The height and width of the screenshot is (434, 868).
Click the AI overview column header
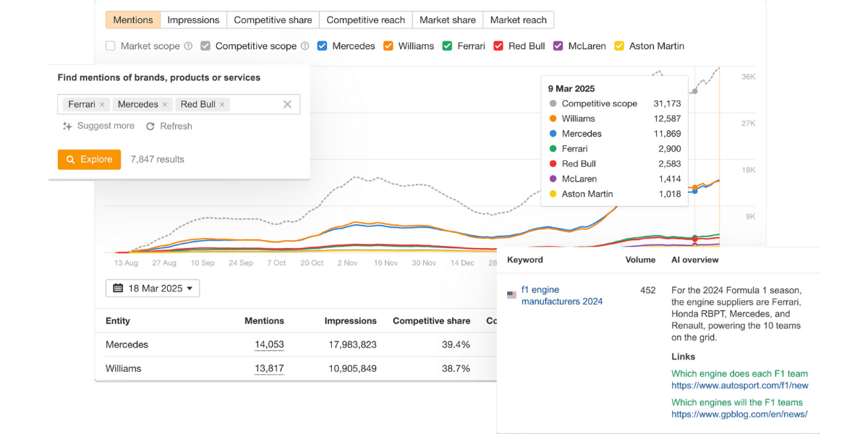pos(695,260)
